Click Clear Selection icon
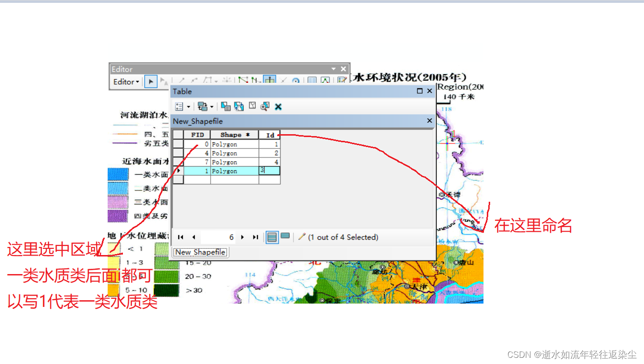Viewport: 644px width, 364px height. click(x=252, y=106)
